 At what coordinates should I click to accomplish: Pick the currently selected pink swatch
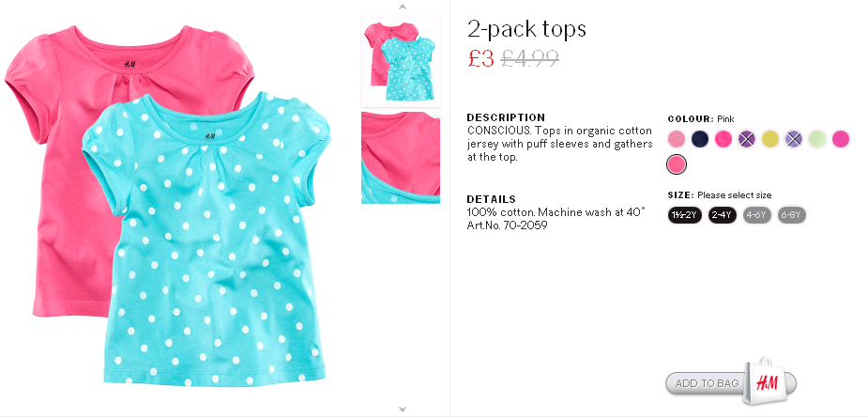coord(677,164)
